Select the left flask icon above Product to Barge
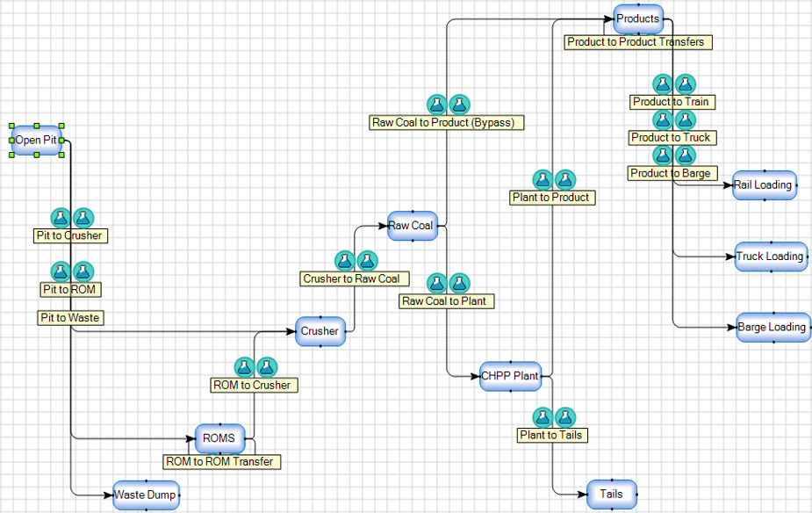 click(661, 155)
